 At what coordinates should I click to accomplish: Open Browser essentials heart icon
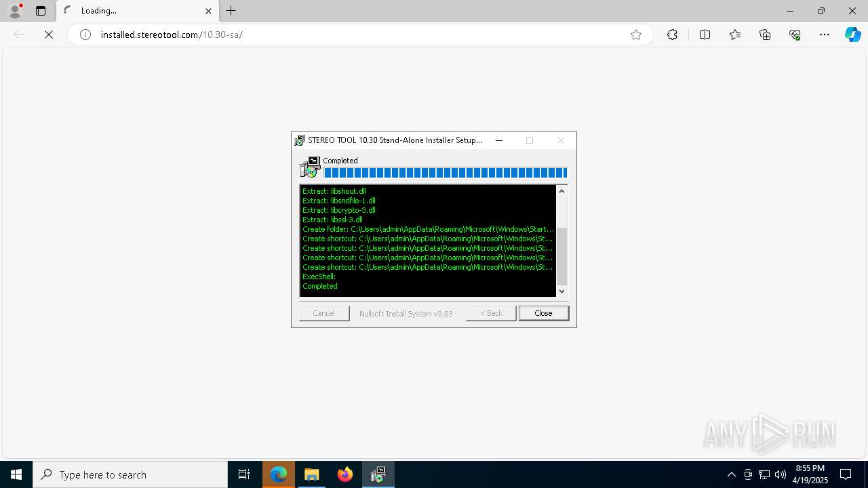795,35
